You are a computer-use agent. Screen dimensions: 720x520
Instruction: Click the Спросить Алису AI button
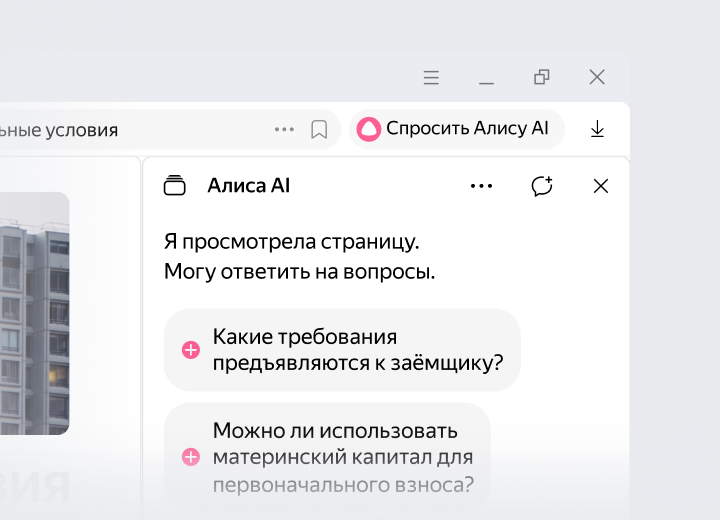click(x=456, y=129)
